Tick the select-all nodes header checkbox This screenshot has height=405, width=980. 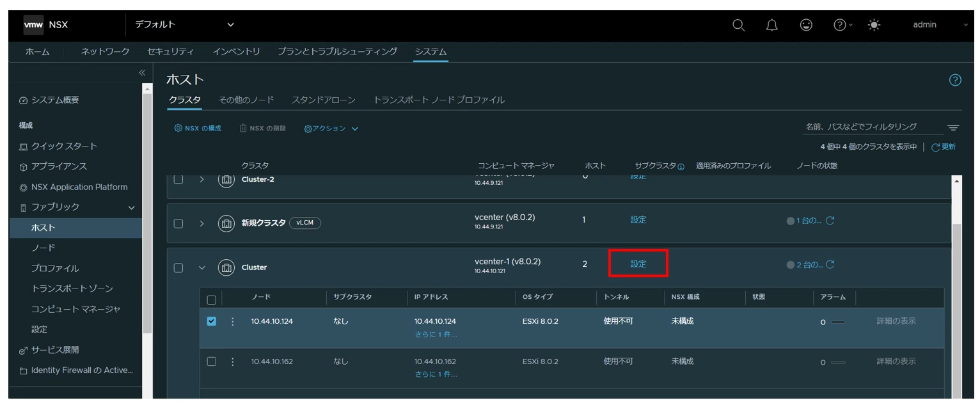click(x=212, y=299)
